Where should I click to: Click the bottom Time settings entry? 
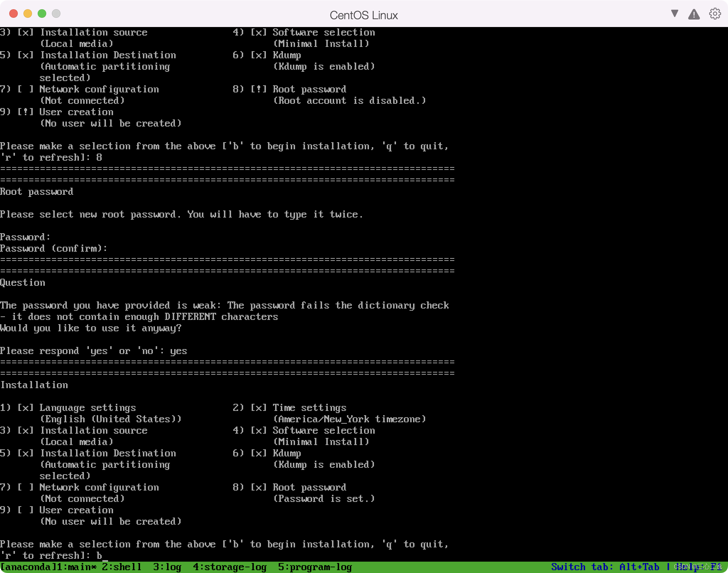(309, 407)
